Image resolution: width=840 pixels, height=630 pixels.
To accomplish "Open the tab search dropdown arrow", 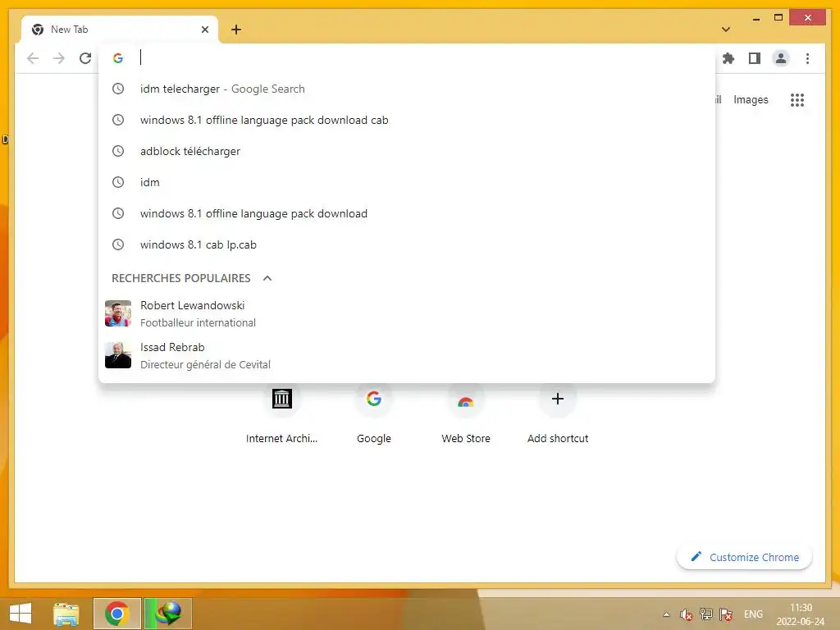I will (726, 30).
